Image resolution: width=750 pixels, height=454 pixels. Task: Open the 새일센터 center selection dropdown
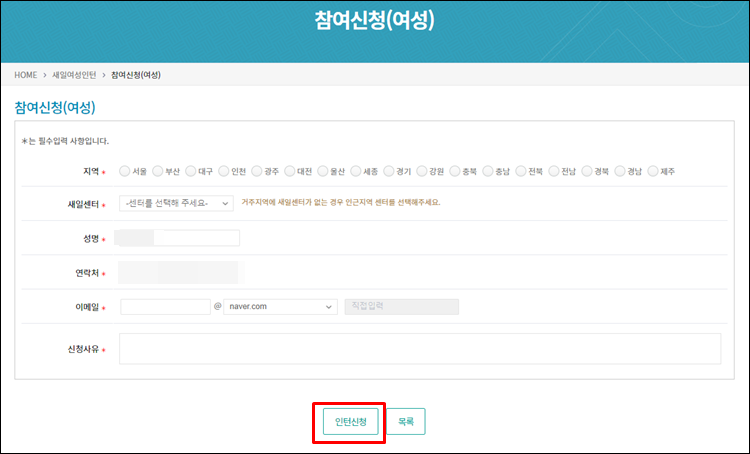[176, 203]
